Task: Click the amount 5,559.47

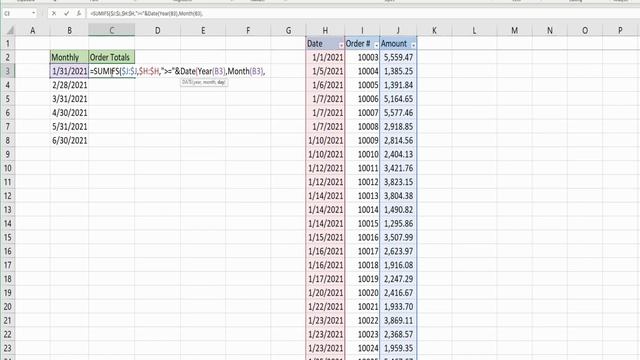Action: (398, 57)
